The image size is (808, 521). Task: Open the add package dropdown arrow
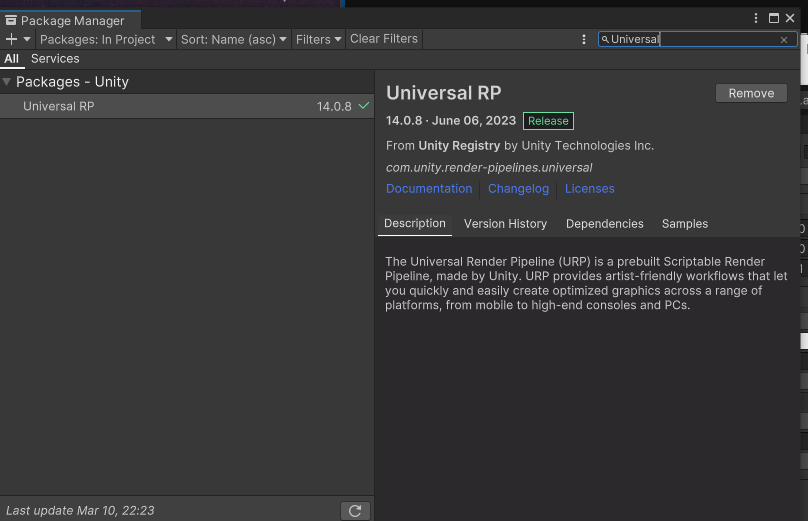[27, 39]
